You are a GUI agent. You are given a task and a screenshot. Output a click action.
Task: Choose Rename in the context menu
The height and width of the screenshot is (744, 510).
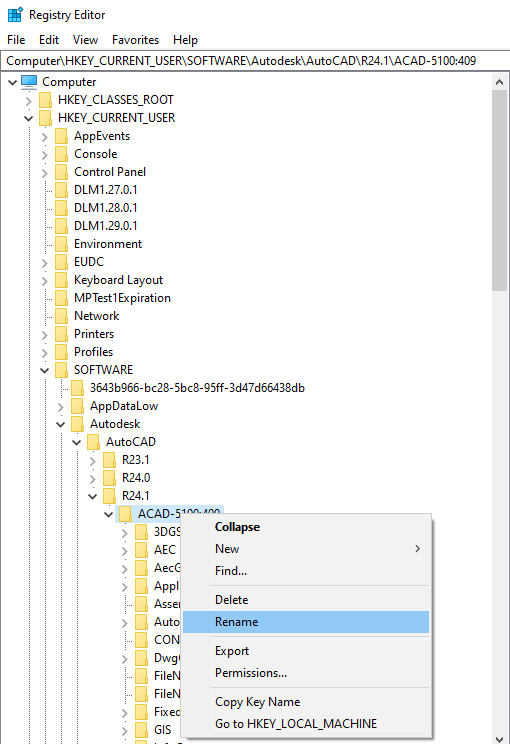(x=306, y=622)
